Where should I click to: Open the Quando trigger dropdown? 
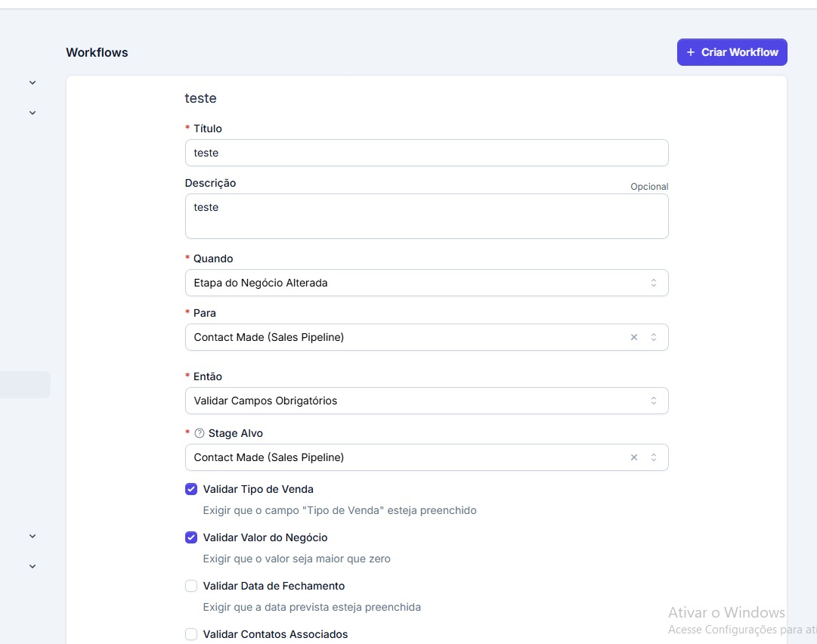click(426, 283)
